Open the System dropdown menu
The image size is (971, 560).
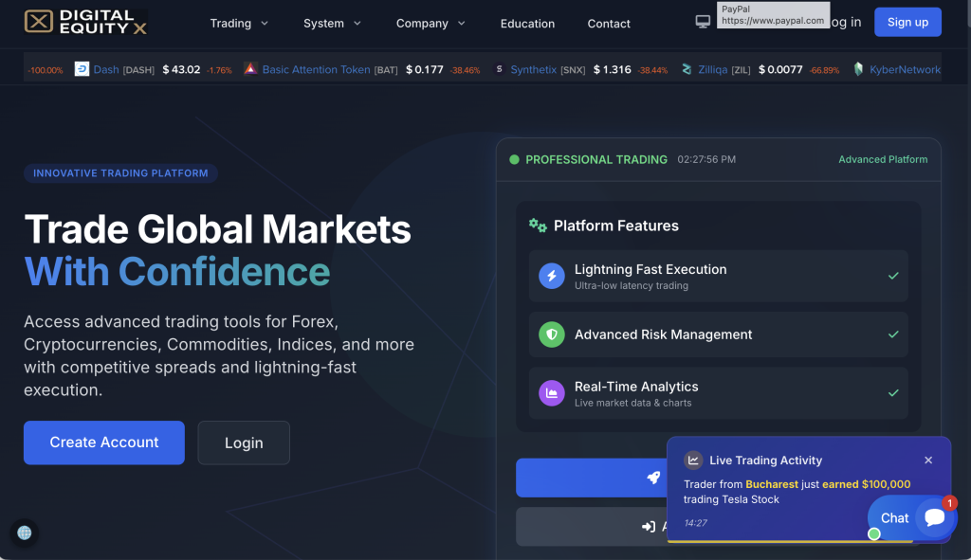pyautogui.click(x=332, y=23)
